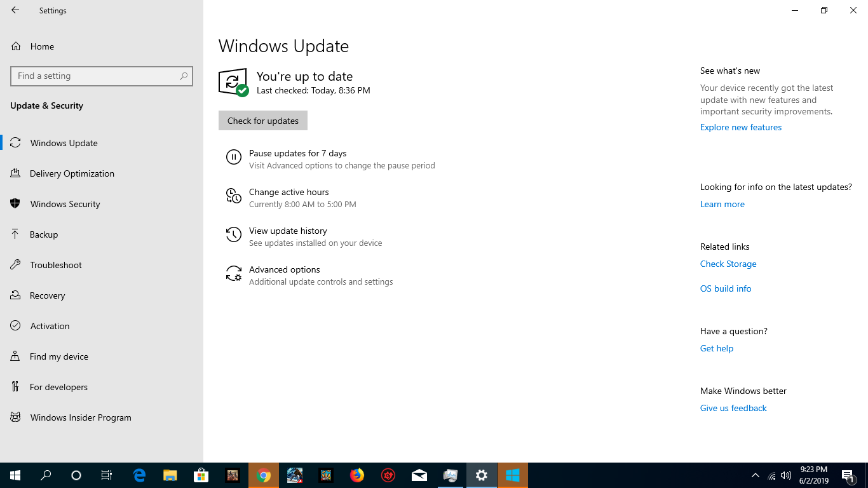868x488 pixels.
Task: Click the magnifier icon in the search box
Action: point(184,76)
